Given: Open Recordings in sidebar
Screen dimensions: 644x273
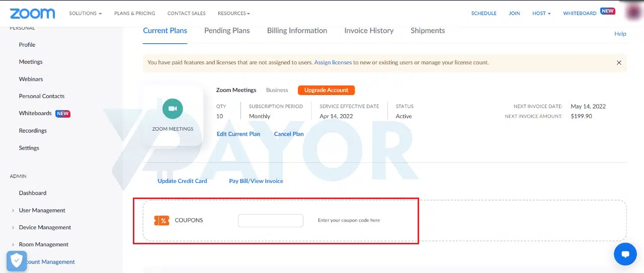Looking at the screenshot, I should pyautogui.click(x=33, y=131).
